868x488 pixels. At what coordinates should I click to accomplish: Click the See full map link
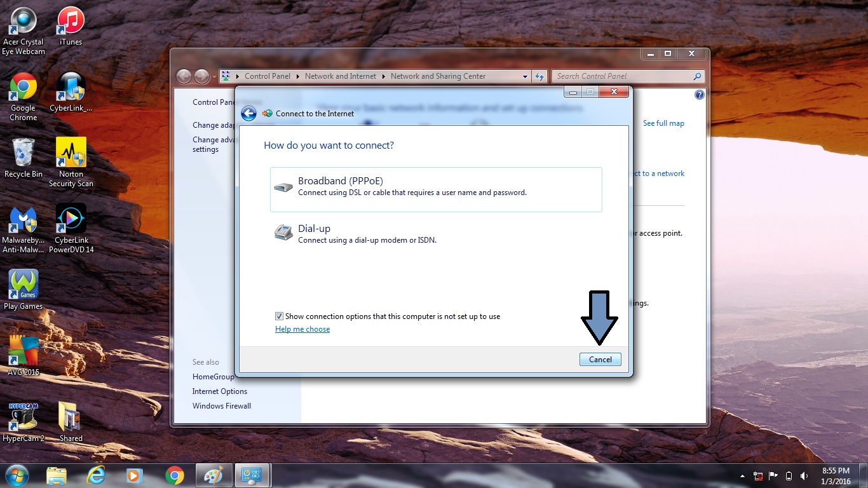(x=663, y=123)
